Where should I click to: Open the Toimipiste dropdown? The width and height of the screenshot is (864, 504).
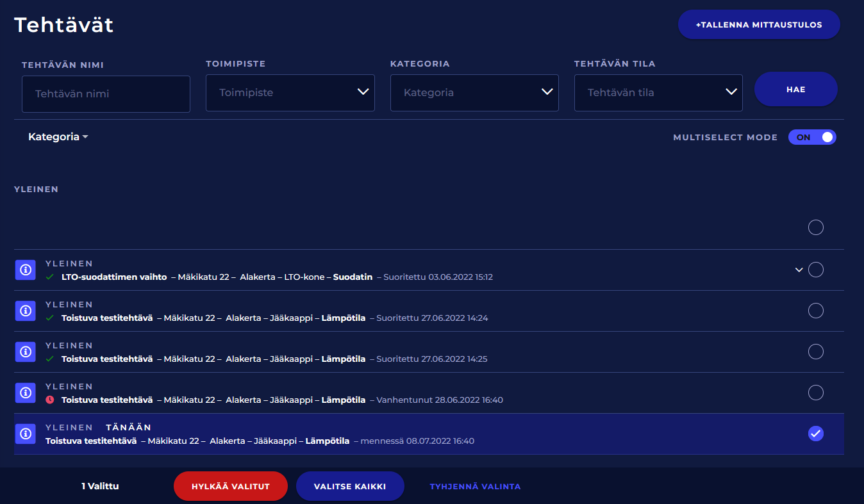290,93
